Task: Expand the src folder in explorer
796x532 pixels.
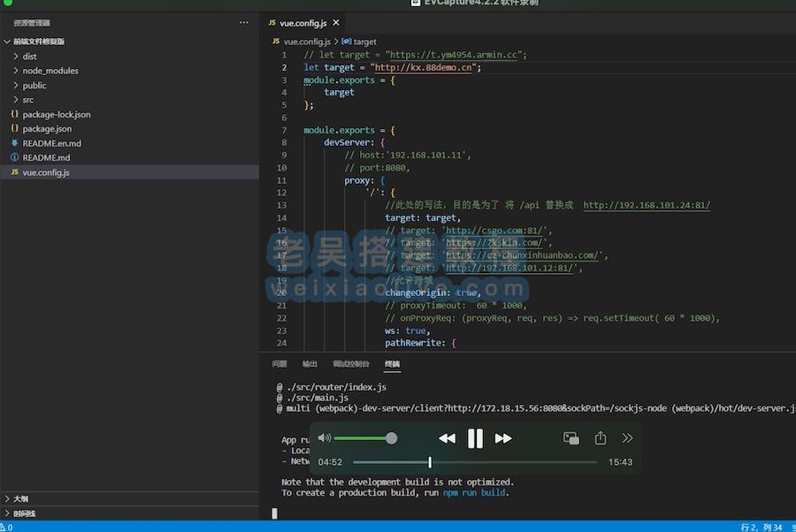Action: (x=28, y=100)
